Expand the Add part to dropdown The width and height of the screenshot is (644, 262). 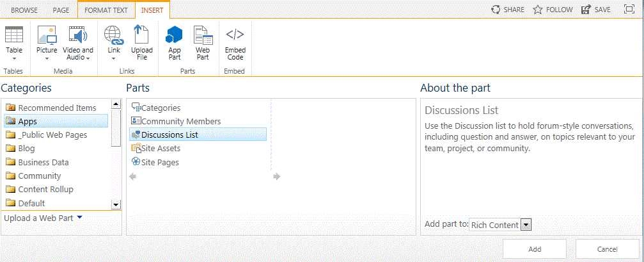[x=526, y=225]
